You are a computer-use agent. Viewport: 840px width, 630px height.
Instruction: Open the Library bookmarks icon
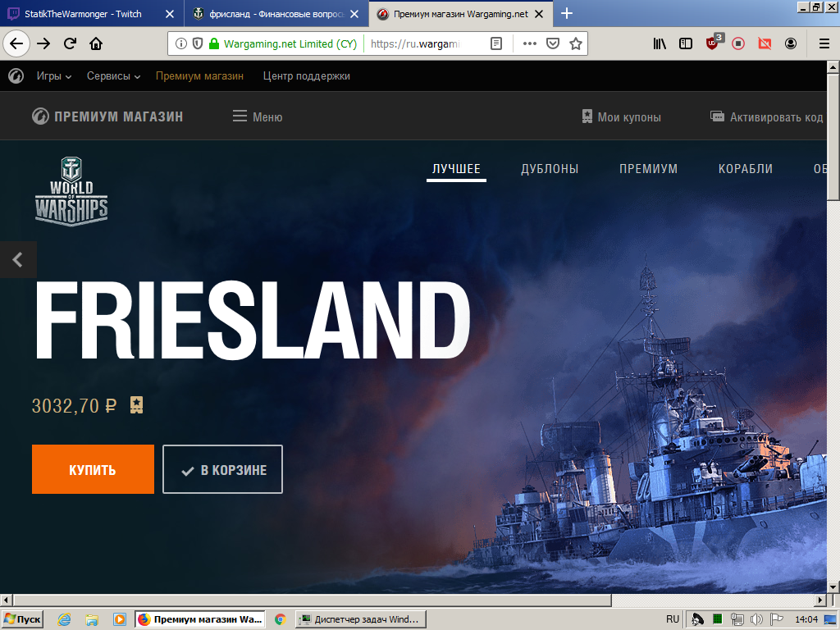click(660, 43)
